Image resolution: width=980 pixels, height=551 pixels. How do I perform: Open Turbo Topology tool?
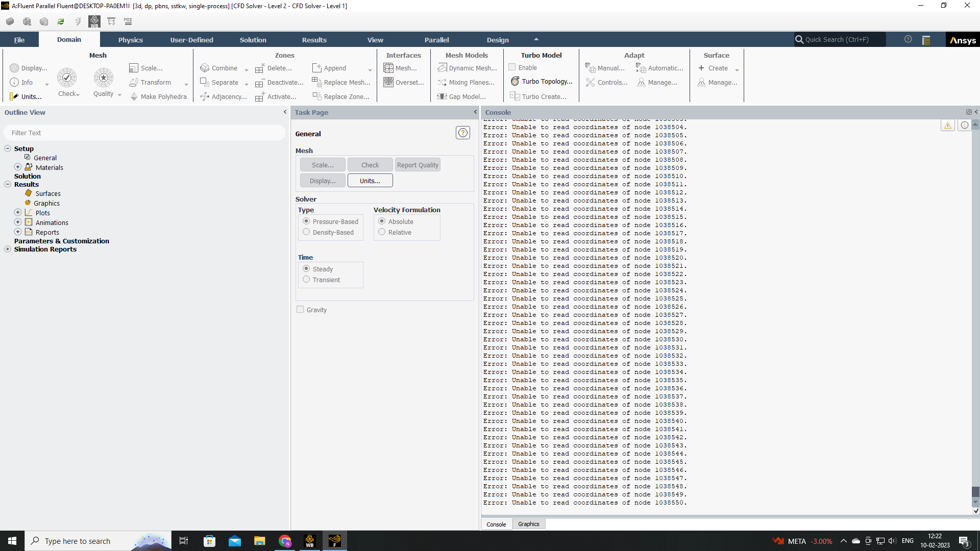point(542,82)
